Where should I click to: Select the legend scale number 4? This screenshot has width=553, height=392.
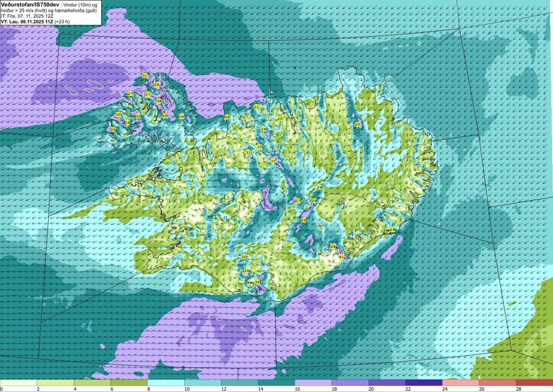pos(75,389)
